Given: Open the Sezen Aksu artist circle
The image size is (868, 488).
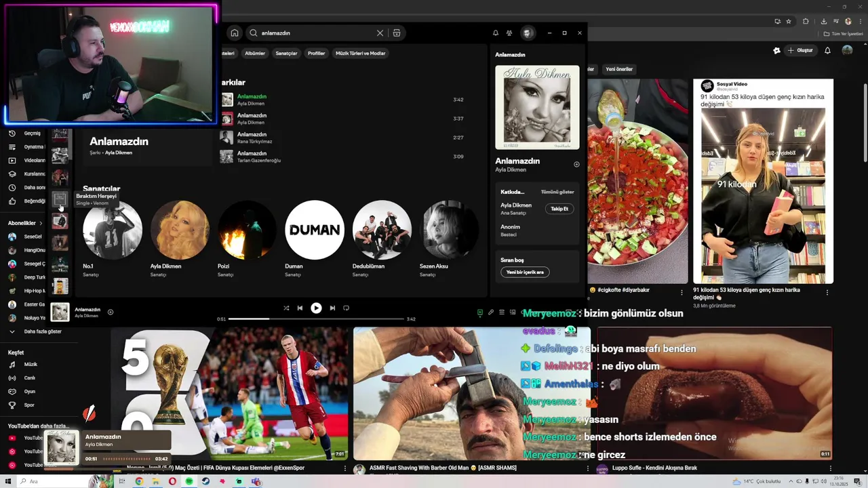Looking at the screenshot, I should coord(449,230).
